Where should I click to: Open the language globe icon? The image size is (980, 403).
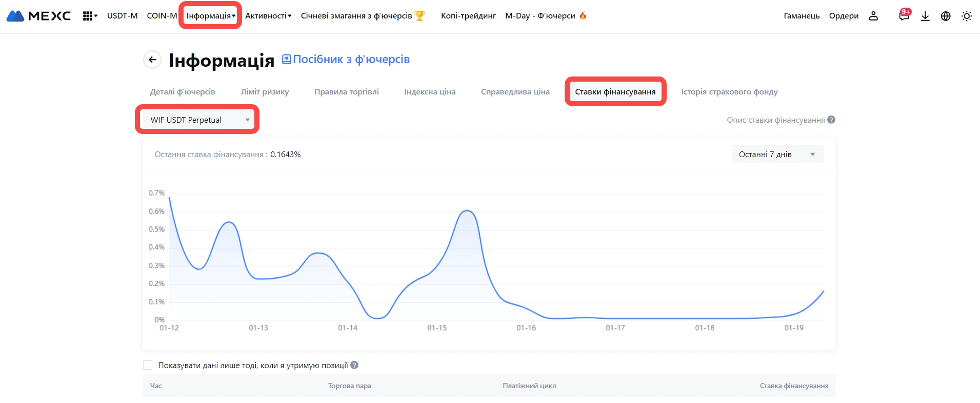pyautogui.click(x=946, y=16)
